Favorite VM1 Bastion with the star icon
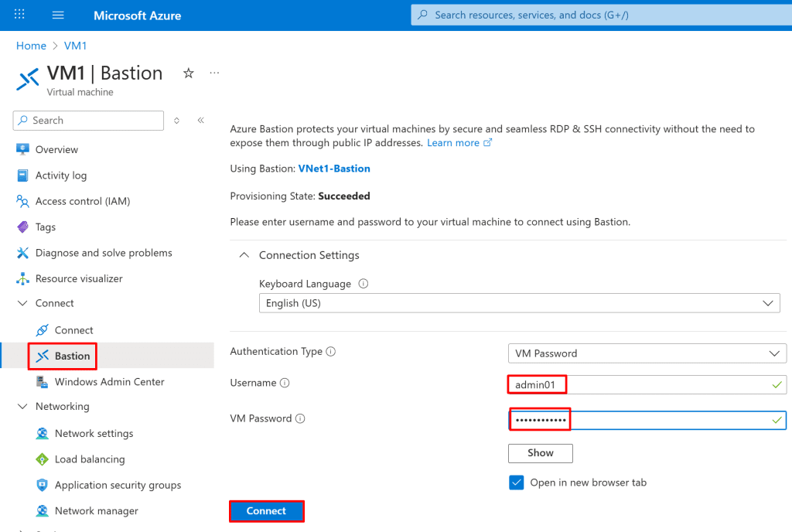The image size is (792, 532). (x=188, y=73)
